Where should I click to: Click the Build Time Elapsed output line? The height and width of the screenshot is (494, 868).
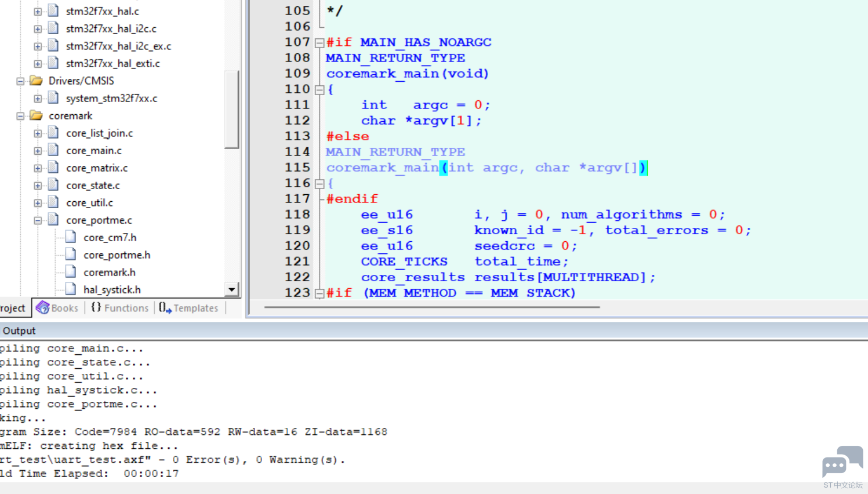click(x=89, y=474)
